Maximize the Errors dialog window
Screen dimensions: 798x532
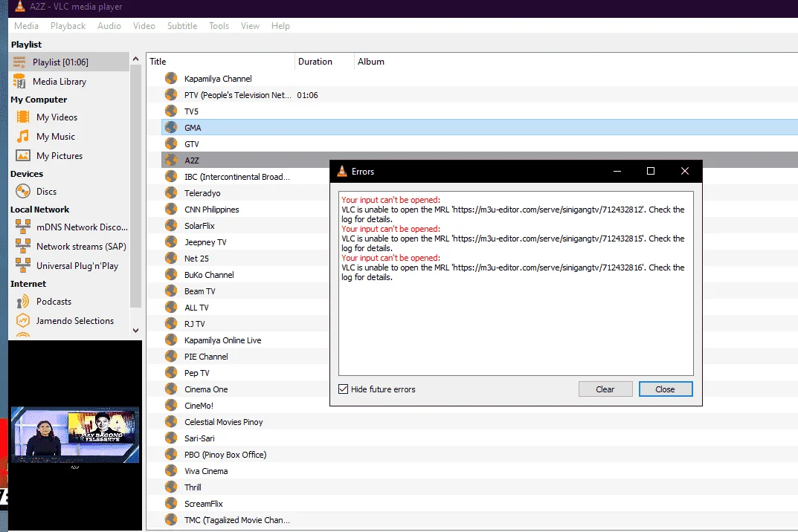[x=651, y=171]
